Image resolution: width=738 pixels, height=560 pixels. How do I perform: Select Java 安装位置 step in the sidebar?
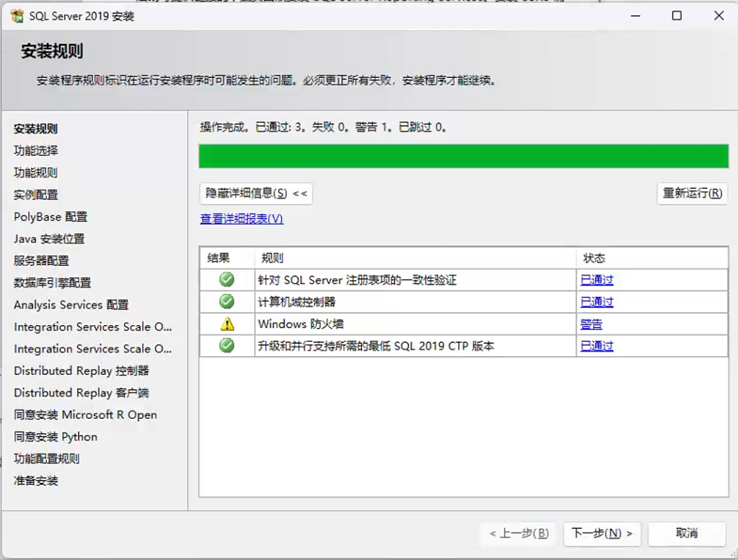point(49,239)
